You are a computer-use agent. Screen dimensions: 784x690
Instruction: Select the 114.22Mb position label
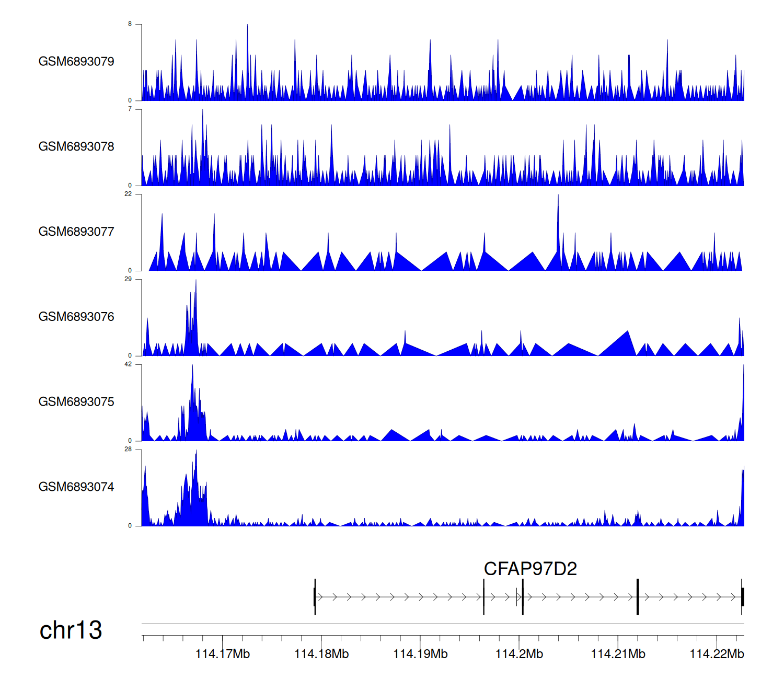(x=717, y=654)
